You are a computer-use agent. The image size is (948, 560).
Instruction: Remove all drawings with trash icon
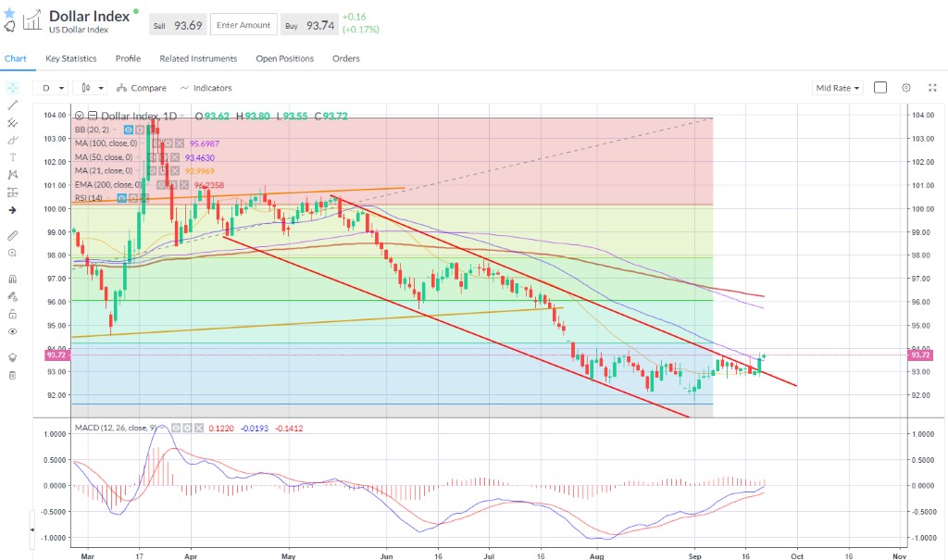[x=12, y=375]
